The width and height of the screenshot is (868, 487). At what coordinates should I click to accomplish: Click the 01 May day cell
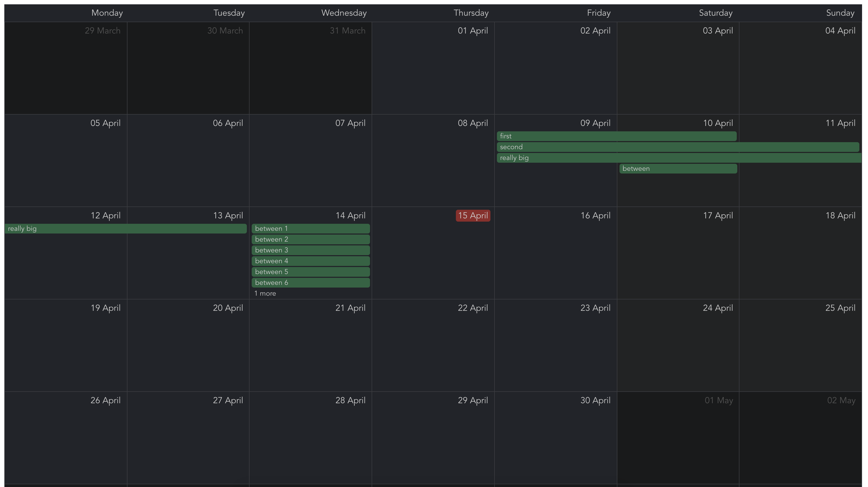point(678,438)
